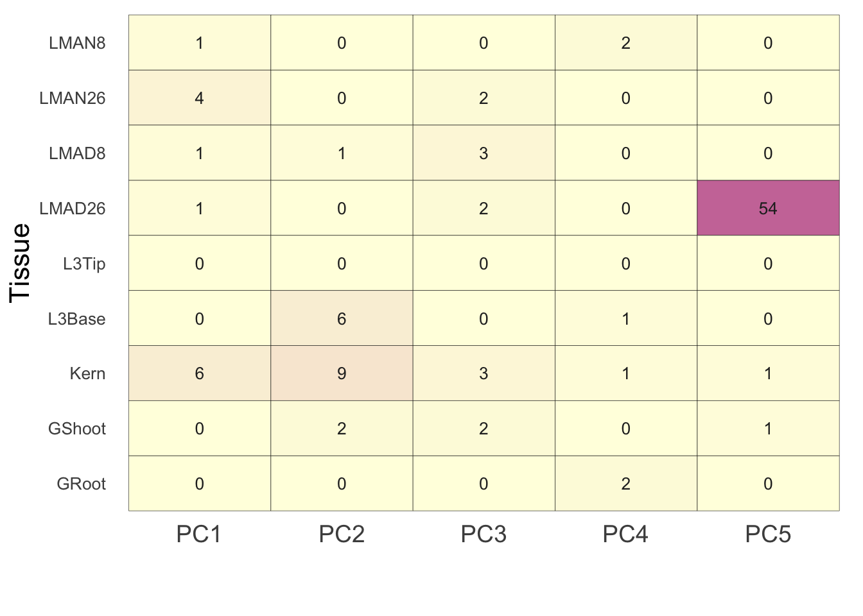This screenshot has width=863, height=616.
Task: Select the LMAD26 row label
Action: [x=73, y=209]
